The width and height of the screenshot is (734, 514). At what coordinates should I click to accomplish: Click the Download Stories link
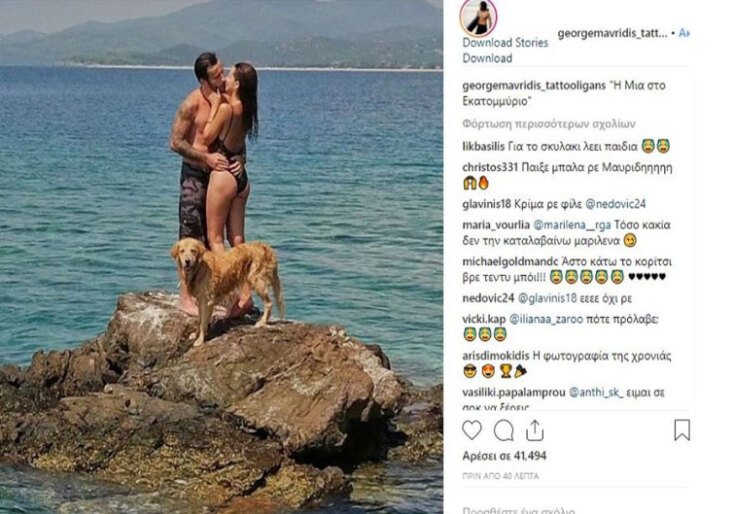(x=505, y=43)
